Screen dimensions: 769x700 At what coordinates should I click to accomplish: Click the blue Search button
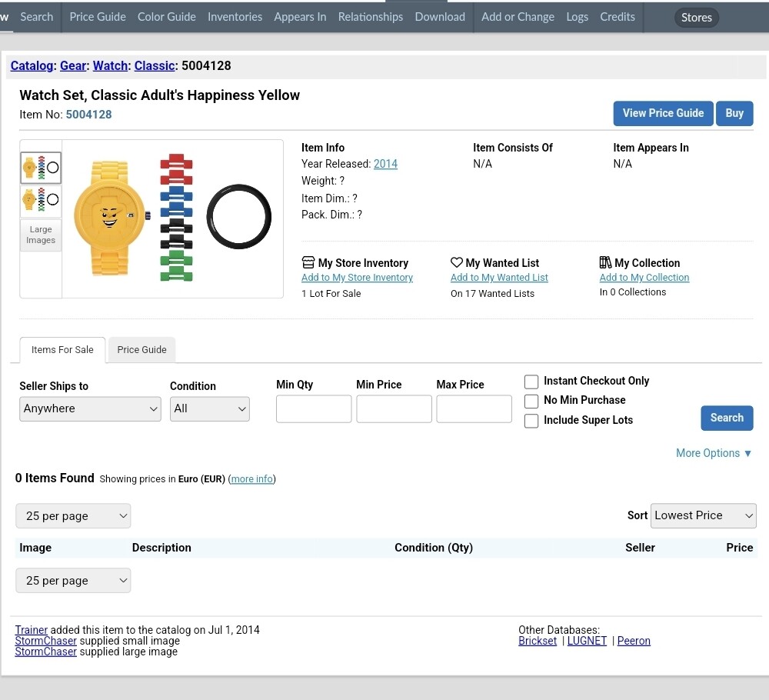pos(727,418)
